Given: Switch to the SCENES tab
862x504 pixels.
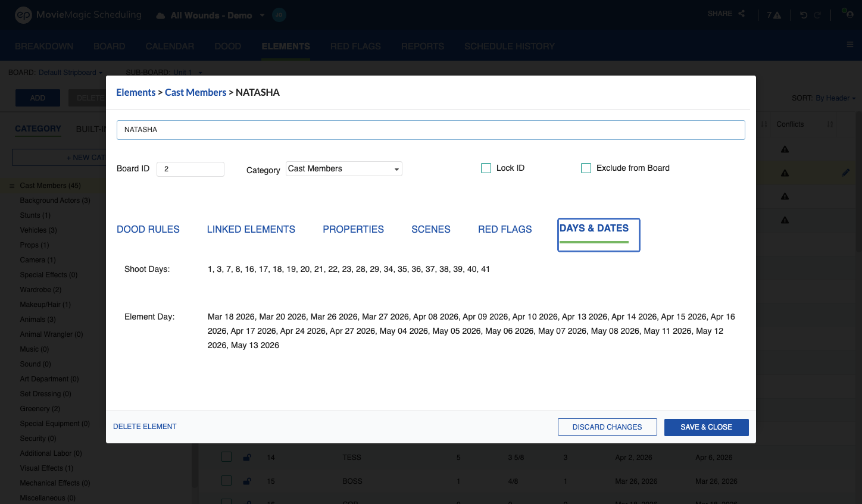Looking at the screenshot, I should tap(431, 229).
